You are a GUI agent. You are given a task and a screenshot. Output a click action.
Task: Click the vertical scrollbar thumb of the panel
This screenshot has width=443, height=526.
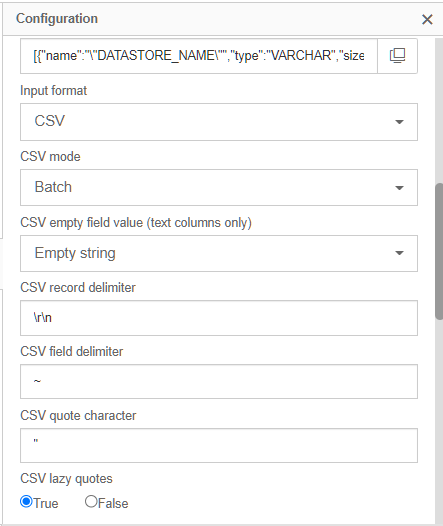coord(439,252)
